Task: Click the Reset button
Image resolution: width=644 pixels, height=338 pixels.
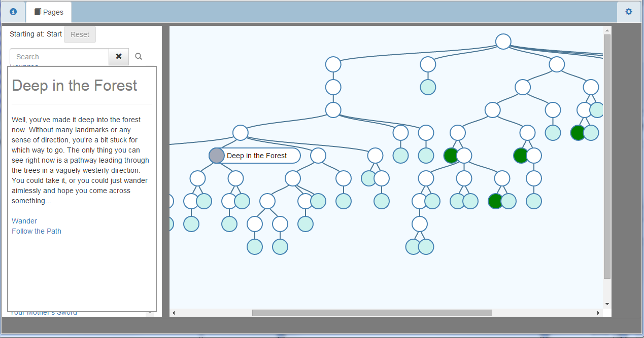Action: (x=80, y=34)
